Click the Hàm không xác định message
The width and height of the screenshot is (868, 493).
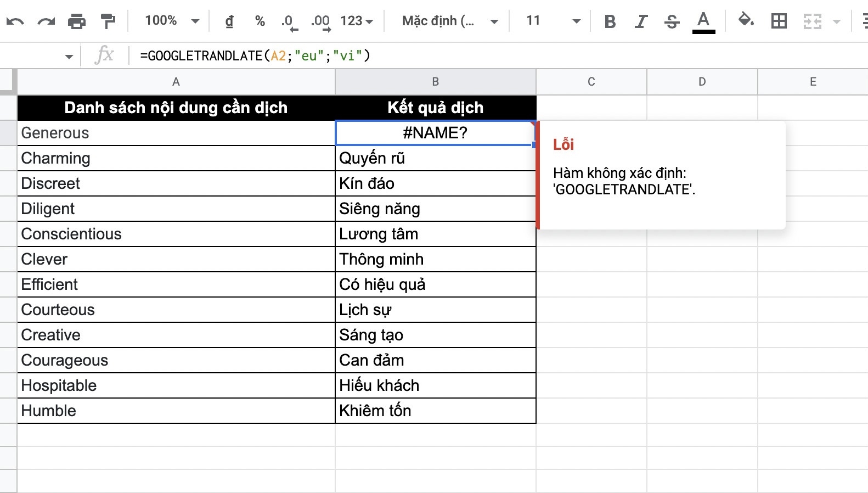pyautogui.click(x=624, y=181)
